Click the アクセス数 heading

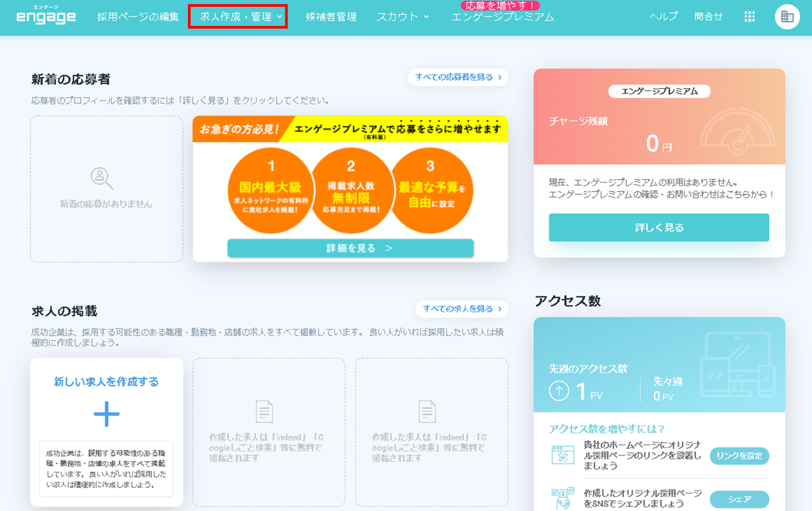tap(568, 301)
